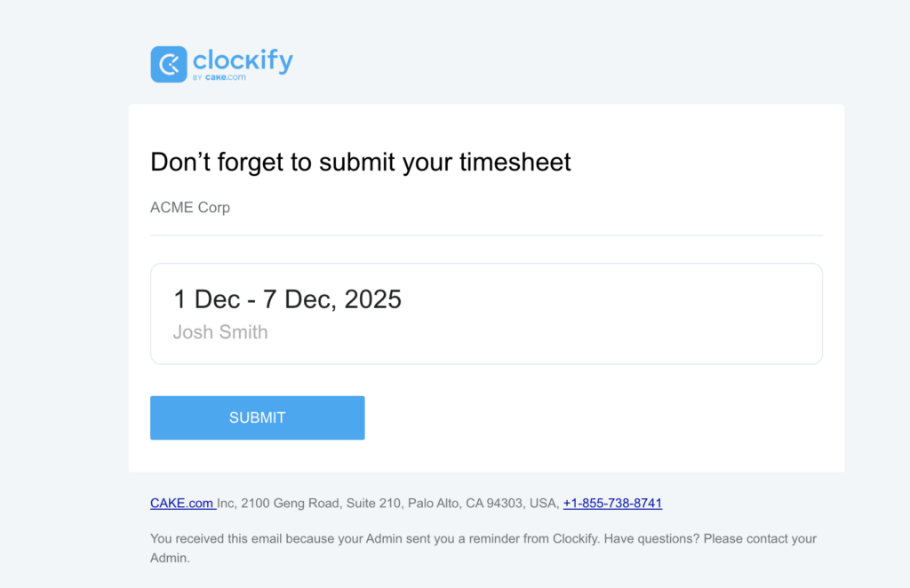Click the +1-855-738-8741 phone link
Image resolution: width=910 pixels, height=588 pixels.
(x=612, y=503)
